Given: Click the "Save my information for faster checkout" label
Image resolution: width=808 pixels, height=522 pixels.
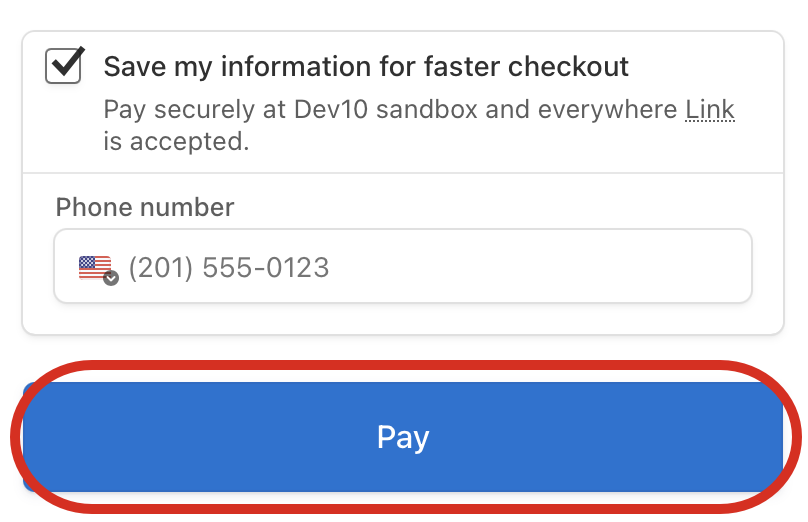Looking at the screenshot, I should pos(366,66).
